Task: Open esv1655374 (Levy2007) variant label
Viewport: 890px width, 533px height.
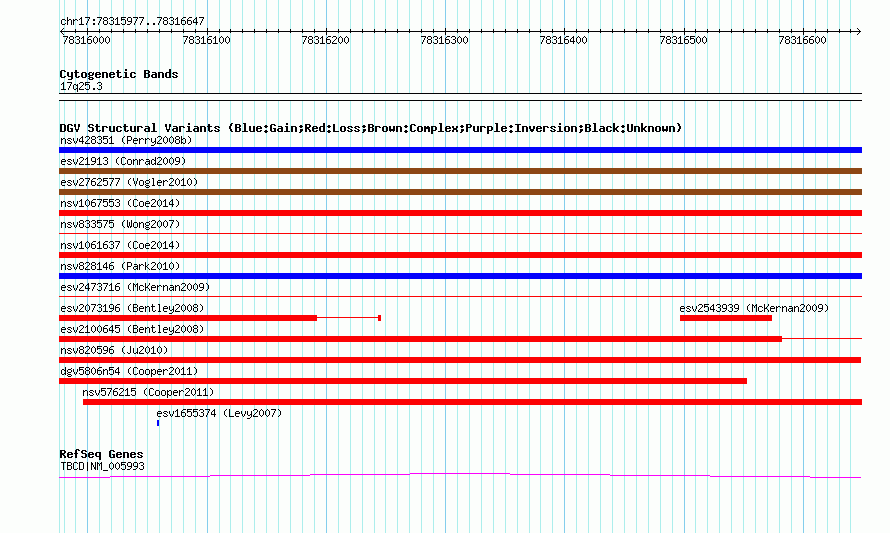Action: point(219,413)
